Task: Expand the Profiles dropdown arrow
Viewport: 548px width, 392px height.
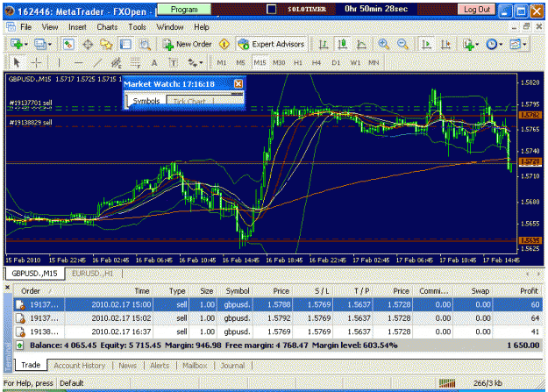Action: point(50,45)
